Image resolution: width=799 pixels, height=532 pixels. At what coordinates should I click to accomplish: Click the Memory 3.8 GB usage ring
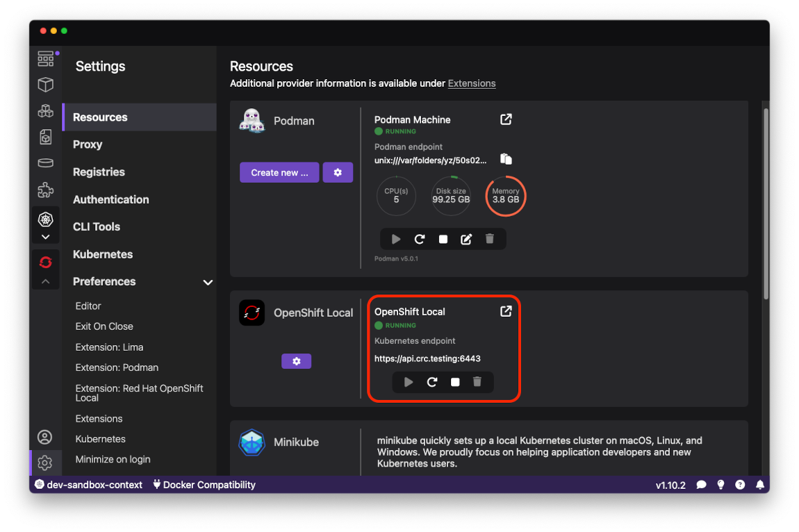(x=506, y=196)
